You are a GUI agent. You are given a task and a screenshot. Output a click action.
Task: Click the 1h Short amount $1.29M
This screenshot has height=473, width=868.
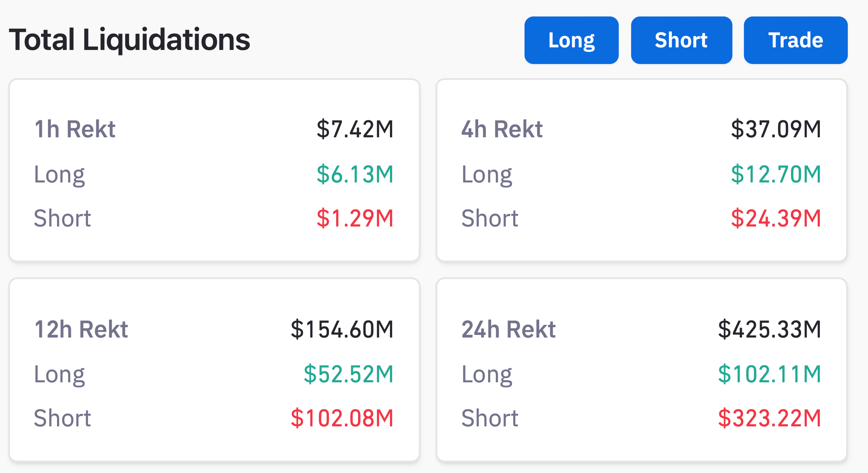tap(355, 218)
